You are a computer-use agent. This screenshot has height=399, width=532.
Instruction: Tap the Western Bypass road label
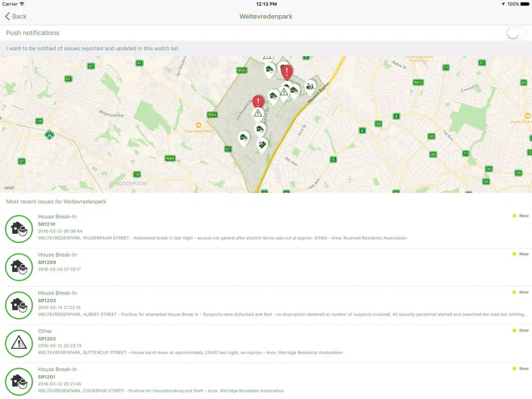pyautogui.click(x=318, y=93)
